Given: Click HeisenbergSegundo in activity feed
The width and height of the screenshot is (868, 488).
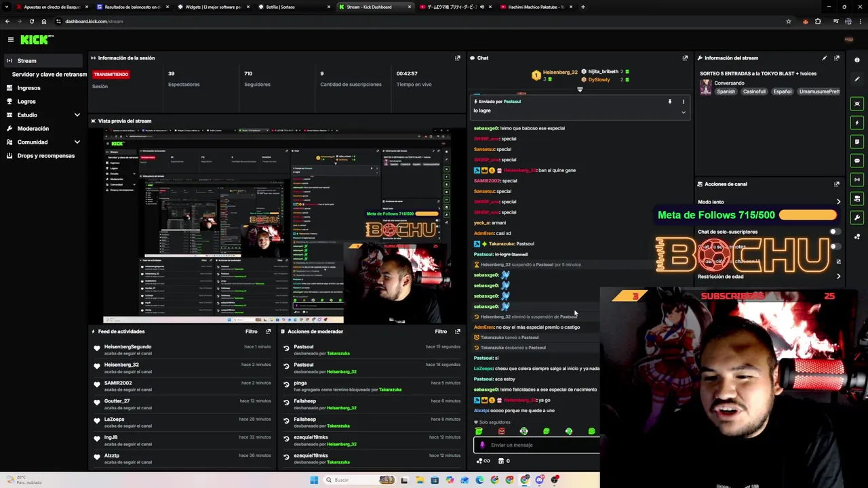Looking at the screenshot, I should (x=127, y=347).
